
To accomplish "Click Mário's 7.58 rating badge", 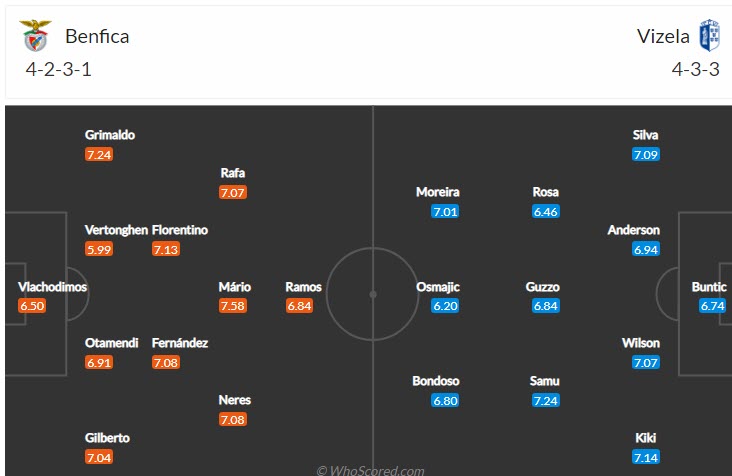I will 233,306.
